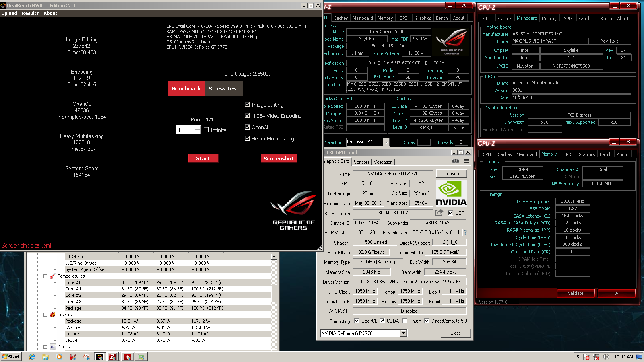644x362 pixels.
Task: Switch to Sensors tab in GPU-Z
Action: [x=361, y=162]
